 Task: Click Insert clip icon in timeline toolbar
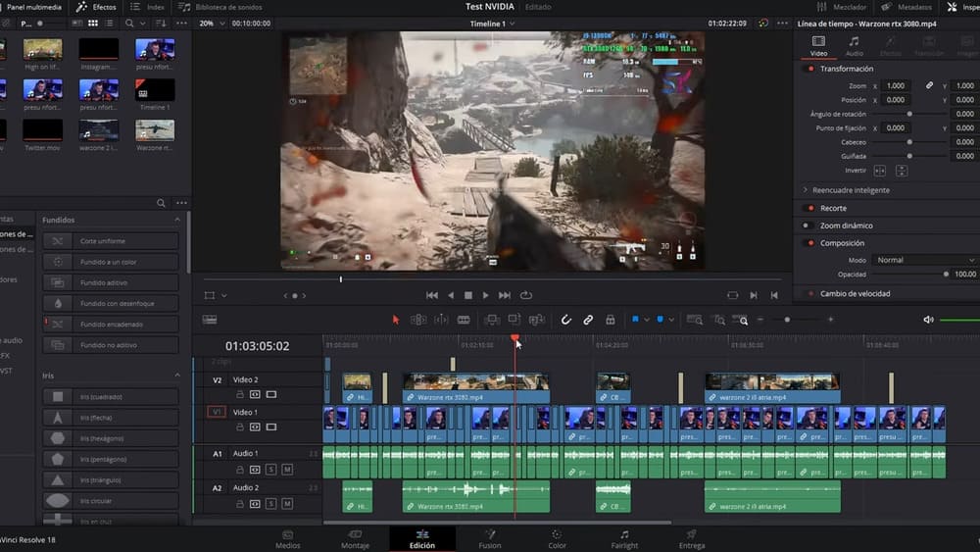(x=492, y=320)
